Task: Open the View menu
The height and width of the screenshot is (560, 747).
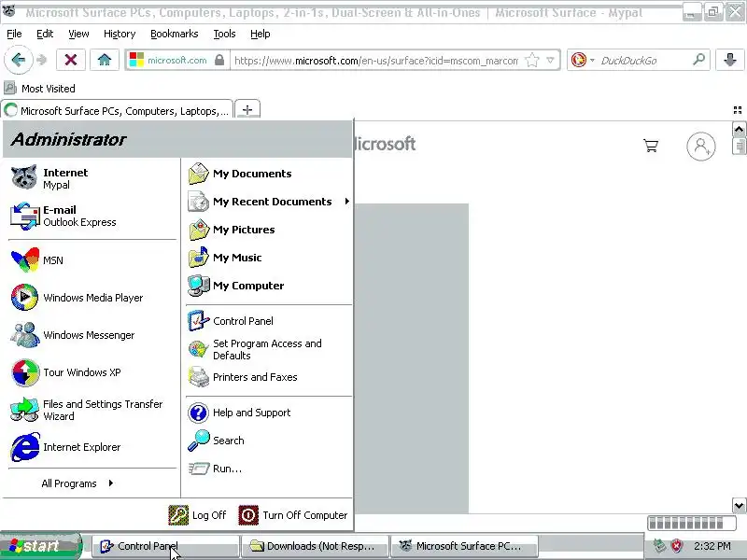Action: tap(78, 34)
